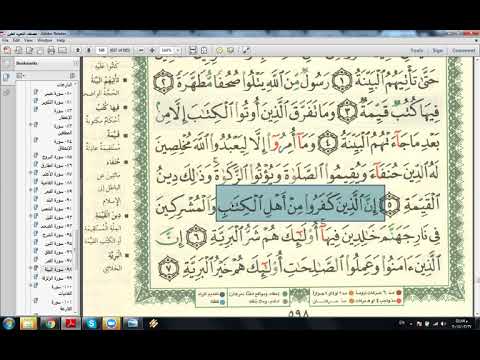The height and width of the screenshot is (360, 480).
Task: Open the Tools pane
Action: [x=417, y=50]
